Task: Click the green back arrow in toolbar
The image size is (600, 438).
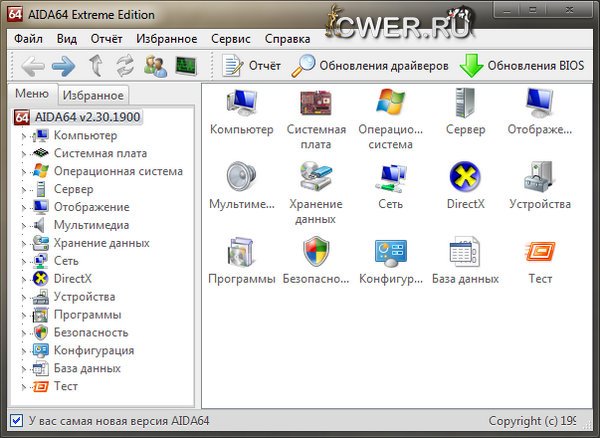Action: pos(31,67)
